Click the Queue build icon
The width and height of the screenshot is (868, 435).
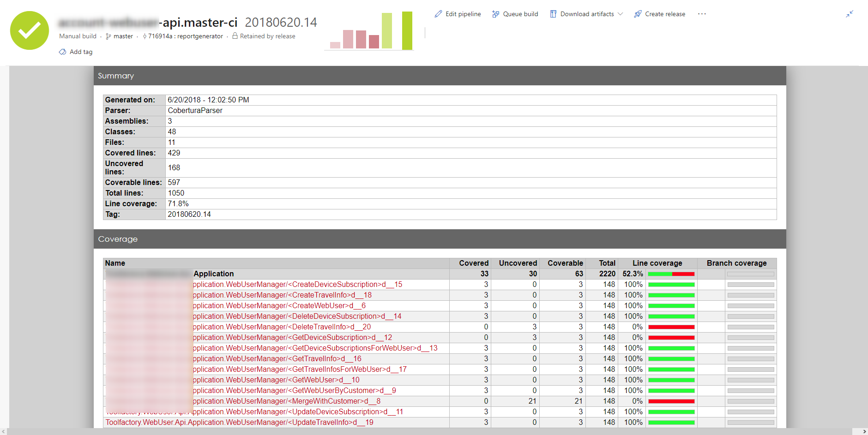click(x=495, y=14)
